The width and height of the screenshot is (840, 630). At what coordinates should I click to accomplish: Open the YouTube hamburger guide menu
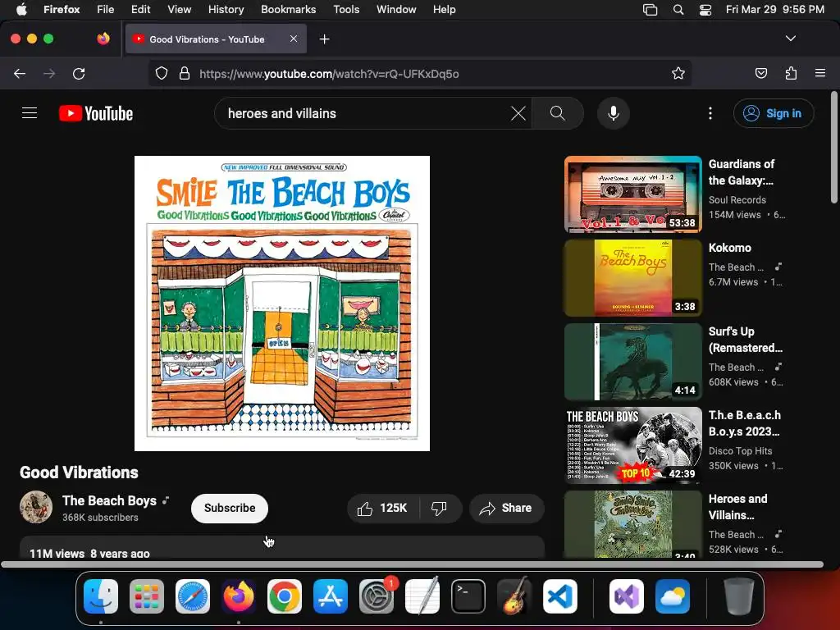pos(30,113)
